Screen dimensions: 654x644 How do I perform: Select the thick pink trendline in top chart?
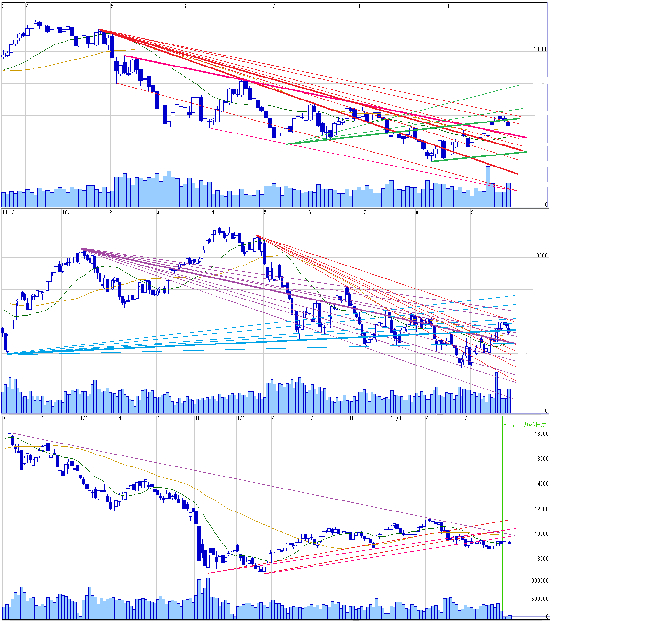click(x=287, y=89)
